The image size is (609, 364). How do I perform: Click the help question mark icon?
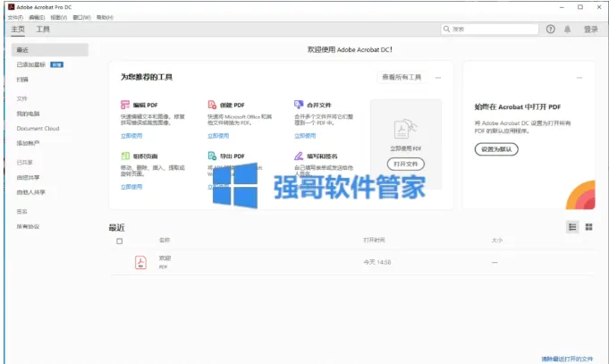click(550, 30)
